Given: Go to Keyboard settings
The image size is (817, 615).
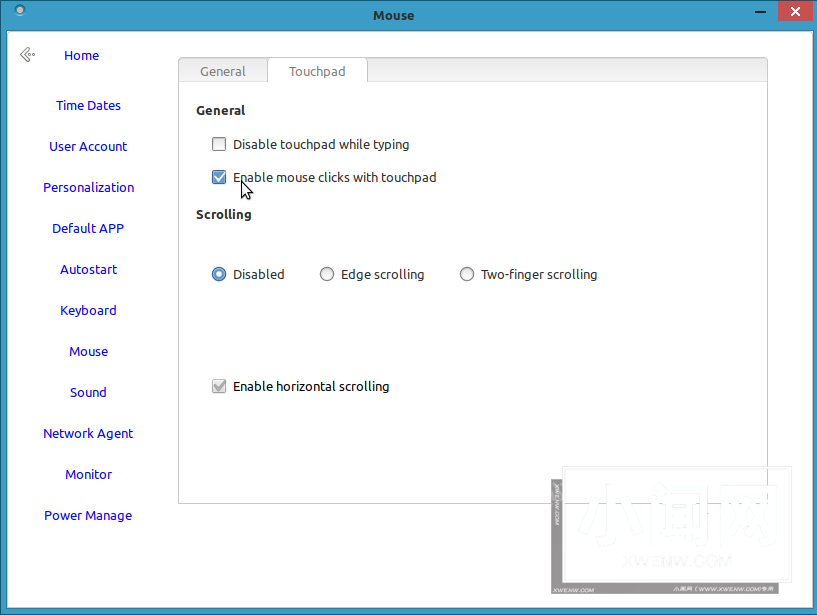Looking at the screenshot, I should click(x=88, y=311).
